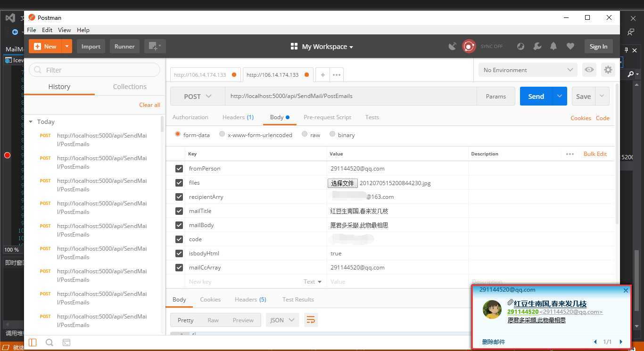The height and width of the screenshot is (351, 644).
Task: Switch to the Collections tab
Action: pyautogui.click(x=130, y=87)
